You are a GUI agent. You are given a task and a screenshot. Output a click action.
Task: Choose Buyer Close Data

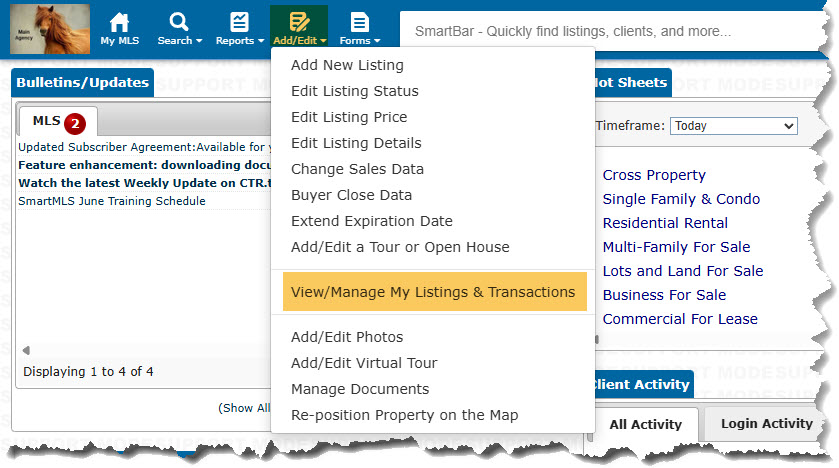coord(352,195)
